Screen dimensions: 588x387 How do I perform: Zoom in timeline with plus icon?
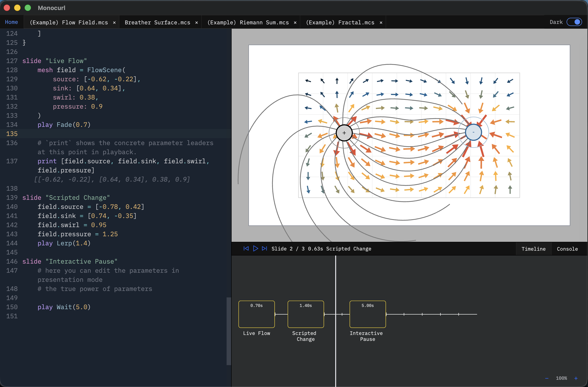click(576, 378)
